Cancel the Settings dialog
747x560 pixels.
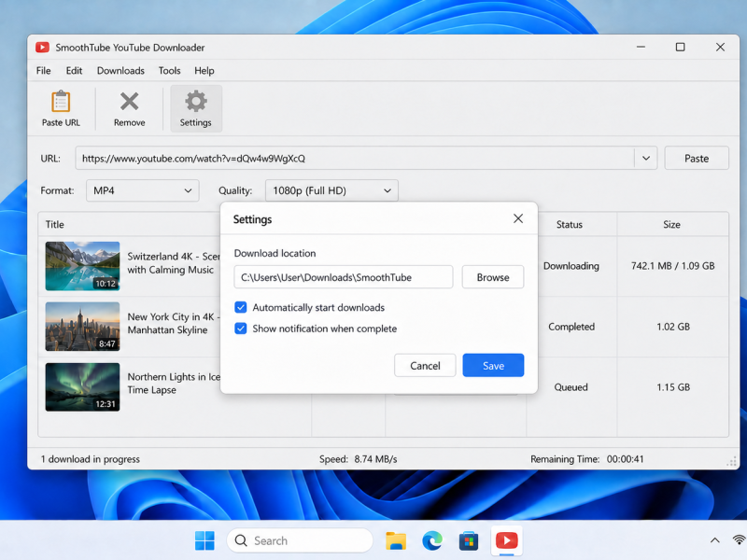(x=425, y=365)
